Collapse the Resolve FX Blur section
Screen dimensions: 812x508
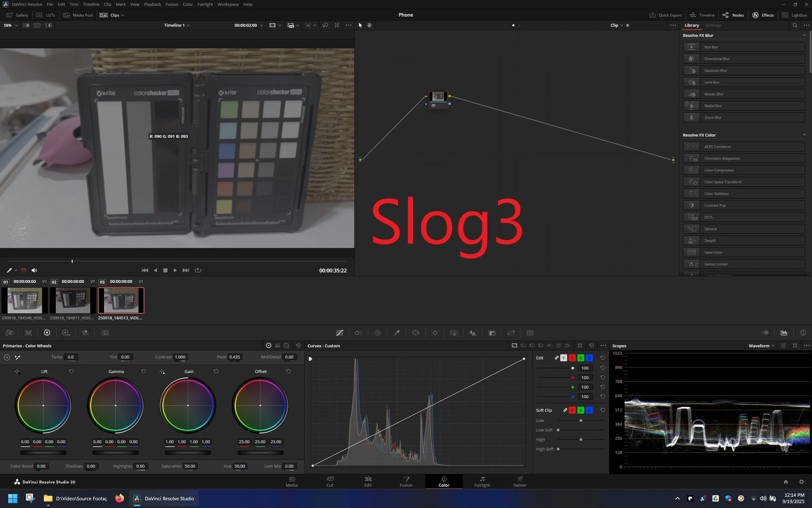[x=804, y=35]
